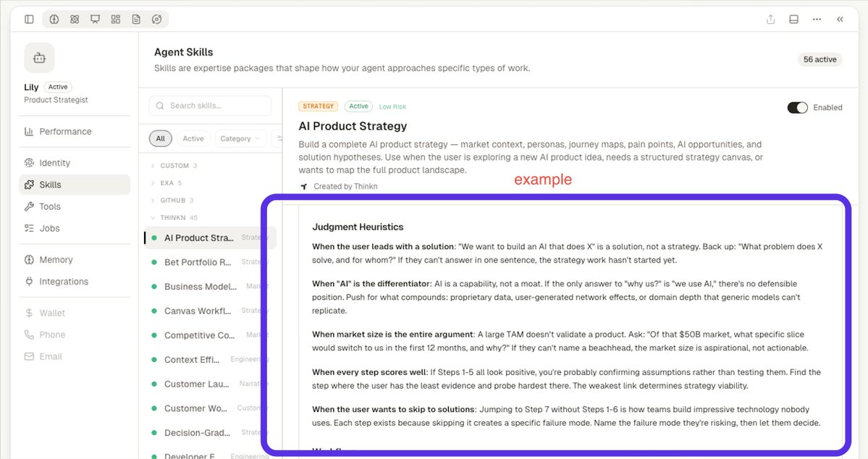Select the Customer Wo... skill row
The width and height of the screenshot is (868, 459).
pyautogui.click(x=211, y=408)
